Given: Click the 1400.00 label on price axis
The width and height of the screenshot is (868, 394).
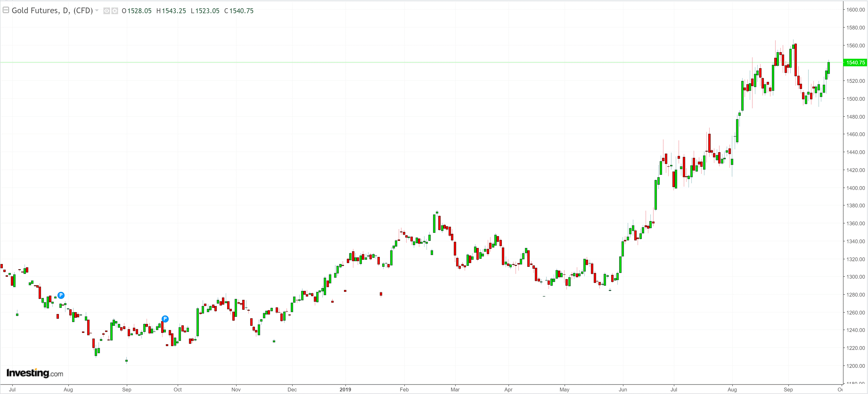Looking at the screenshot, I should coord(856,188).
